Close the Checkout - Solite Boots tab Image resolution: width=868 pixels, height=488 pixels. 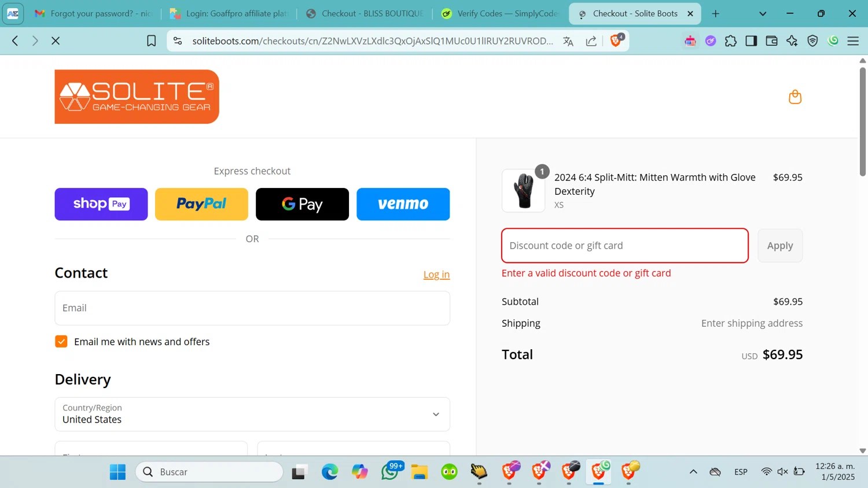690,13
